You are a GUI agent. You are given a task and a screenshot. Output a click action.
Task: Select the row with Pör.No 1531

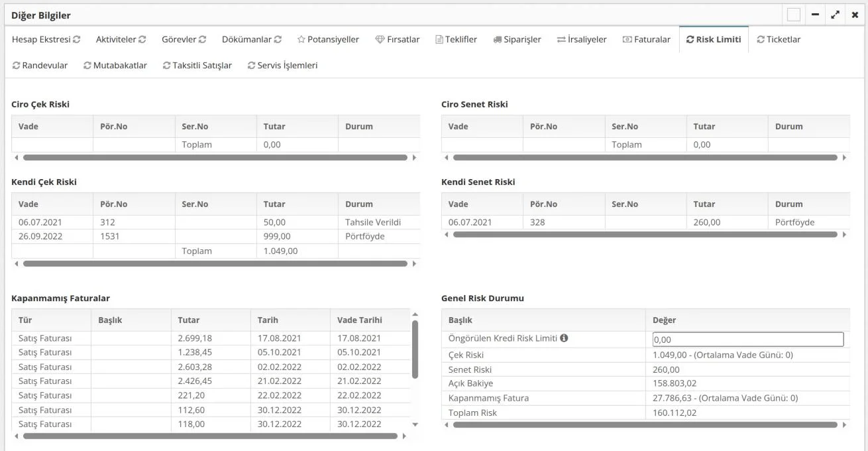point(216,236)
